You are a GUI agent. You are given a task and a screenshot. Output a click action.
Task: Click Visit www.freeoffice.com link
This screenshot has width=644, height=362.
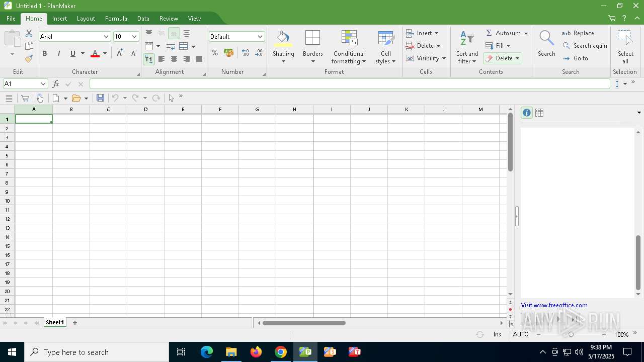(554, 305)
